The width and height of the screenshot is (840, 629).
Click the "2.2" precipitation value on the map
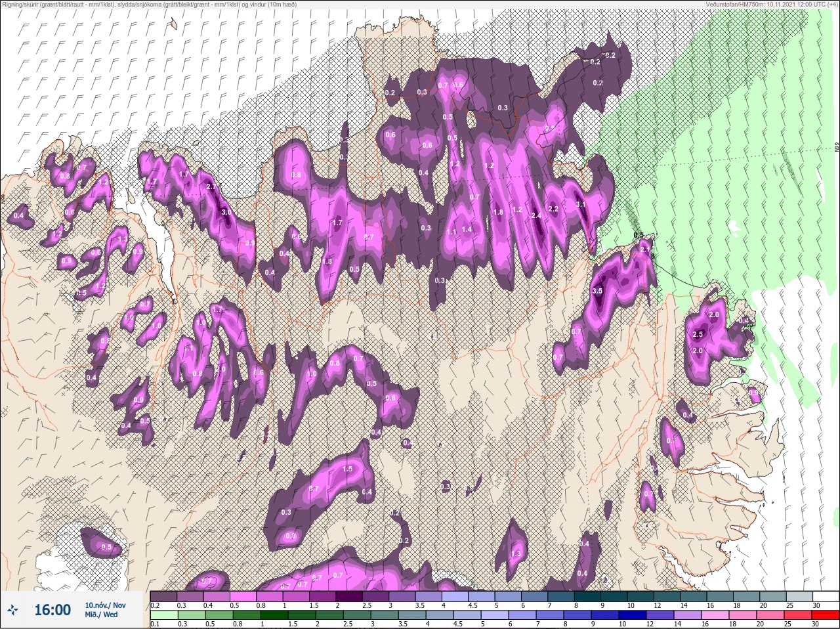553,209
